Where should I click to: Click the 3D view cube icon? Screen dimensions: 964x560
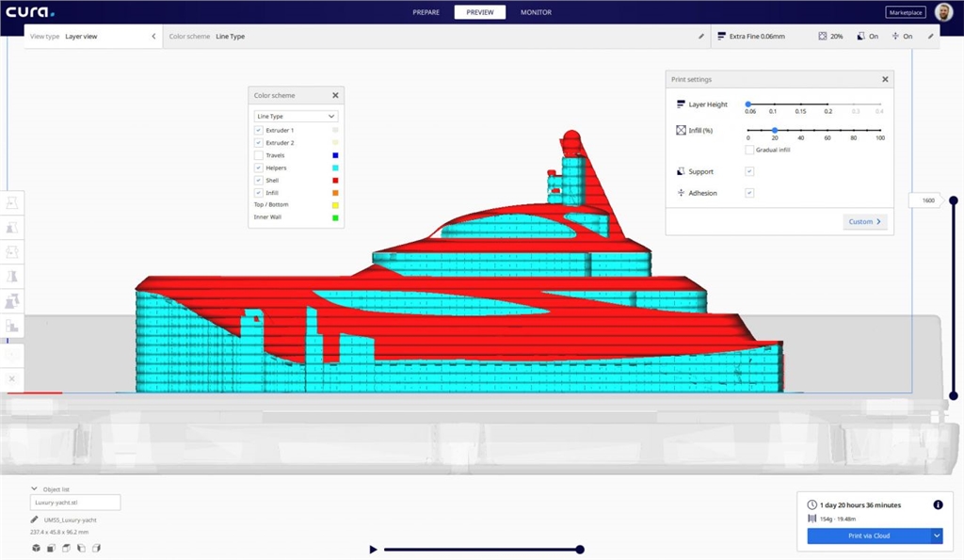tap(36, 548)
